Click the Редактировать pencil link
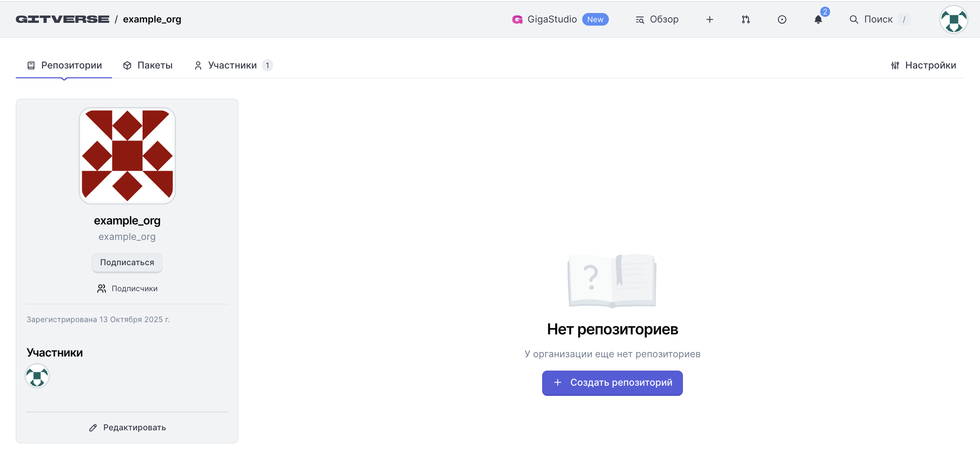980x457 pixels. pos(127,427)
